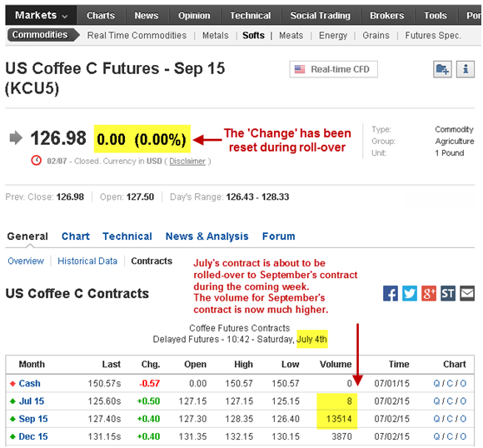Expand the Markets dropdown menu

coord(41,15)
